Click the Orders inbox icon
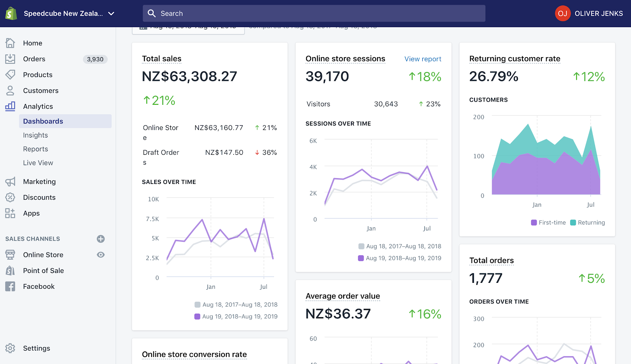This screenshot has width=631, height=364. [x=10, y=59]
